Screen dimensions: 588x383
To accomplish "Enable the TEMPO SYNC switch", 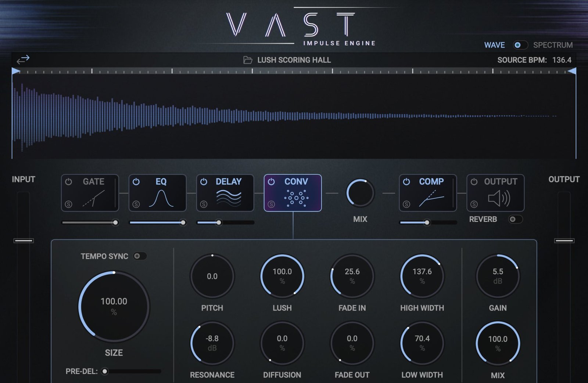I will click(x=140, y=256).
